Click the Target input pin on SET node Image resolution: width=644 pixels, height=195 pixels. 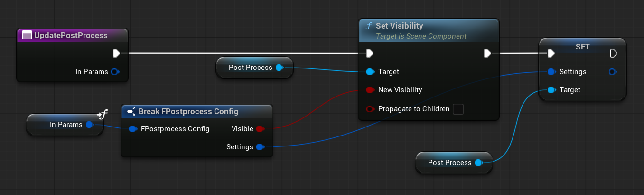[x=551, y=90]
